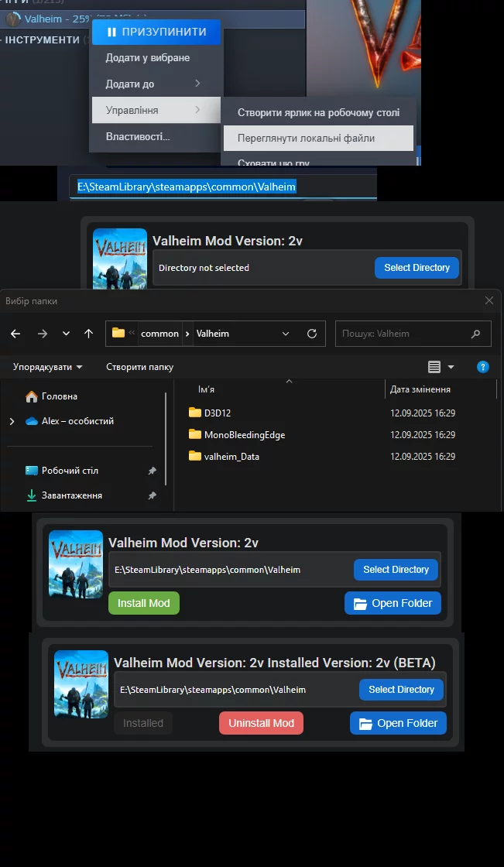
Task: Refresh the folder dialog listing
Action: [311, 334]
